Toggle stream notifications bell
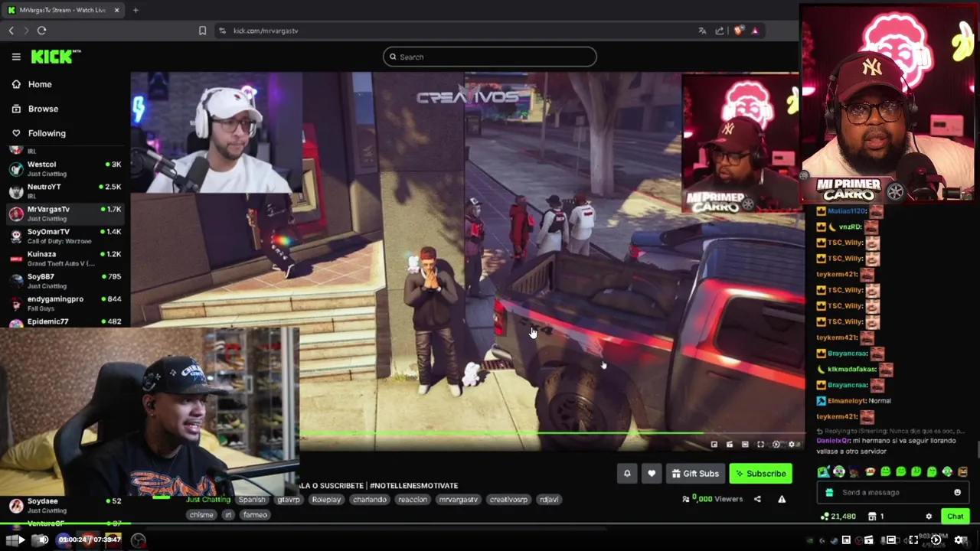Image resolution: width=980 pixels, height=551 pixels. click(x=627, y=474)
